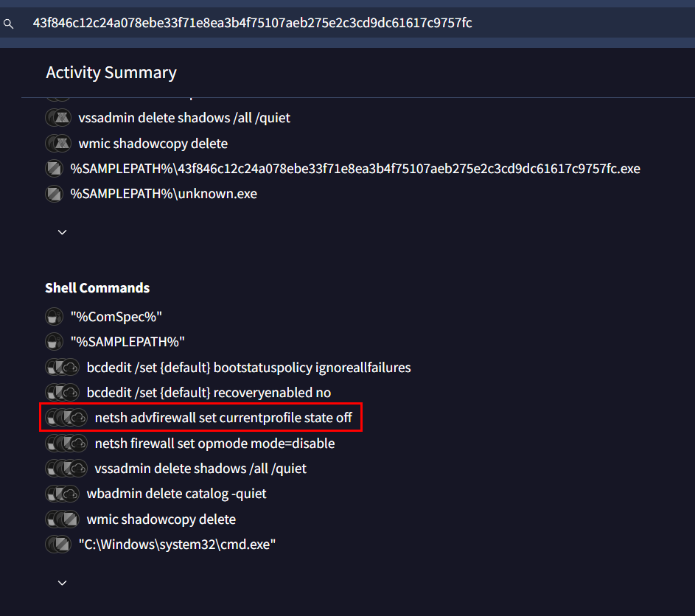Click the Shell Commands section heading

pos(97,288)
